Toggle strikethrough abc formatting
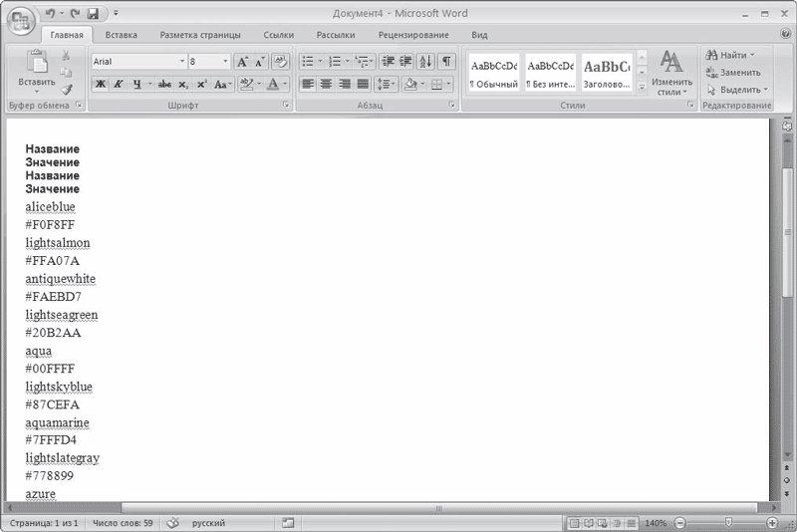The width and height of the screenshot is (797, 532). [x=164, y=85]
